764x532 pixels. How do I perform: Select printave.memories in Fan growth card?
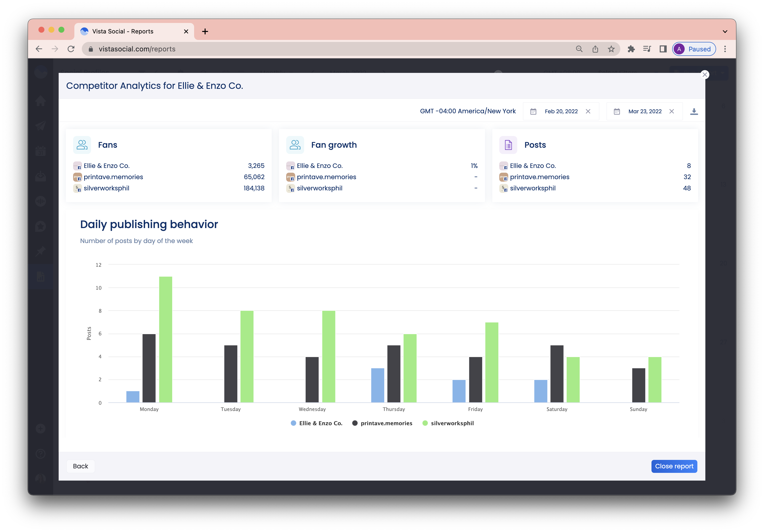(x=326, y=177)
